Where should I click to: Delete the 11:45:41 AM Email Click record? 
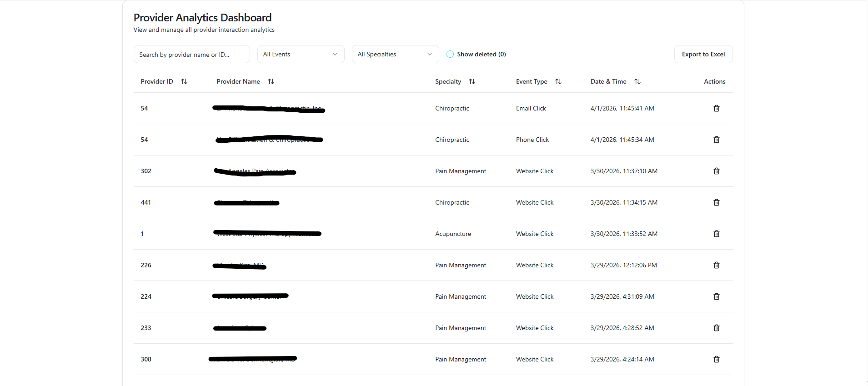(716, 108)
